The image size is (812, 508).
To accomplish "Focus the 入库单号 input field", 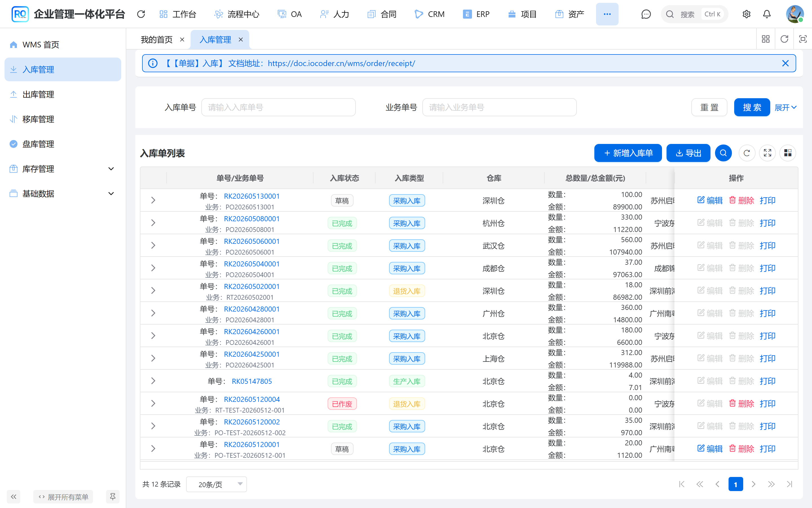I will 279,108.
